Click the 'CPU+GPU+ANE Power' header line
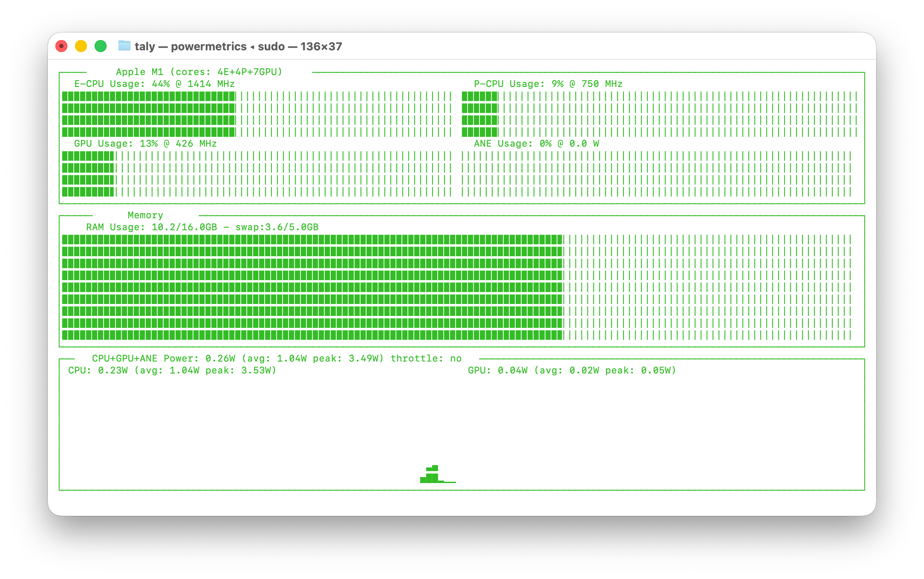924x579 pixels. tap(277, 359)
